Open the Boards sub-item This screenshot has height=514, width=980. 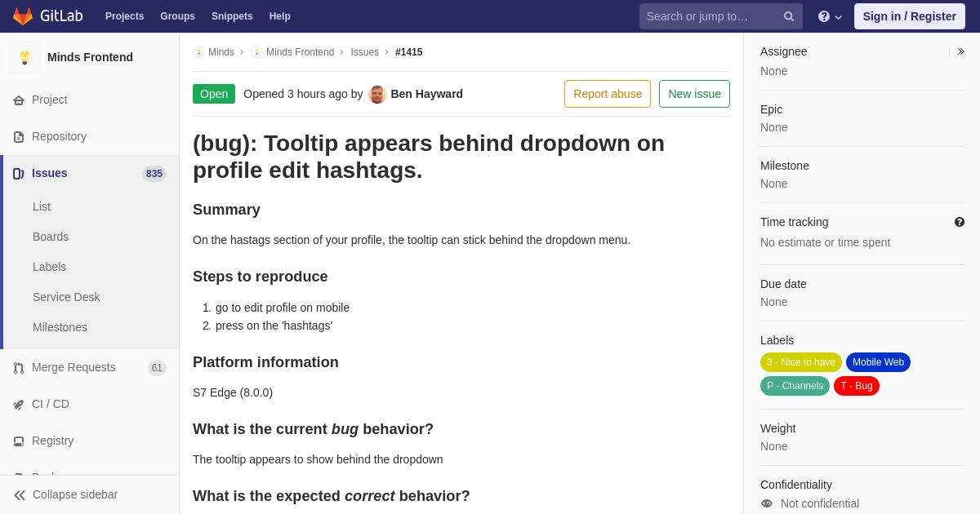pyautogui.click(x=51, y=237)
